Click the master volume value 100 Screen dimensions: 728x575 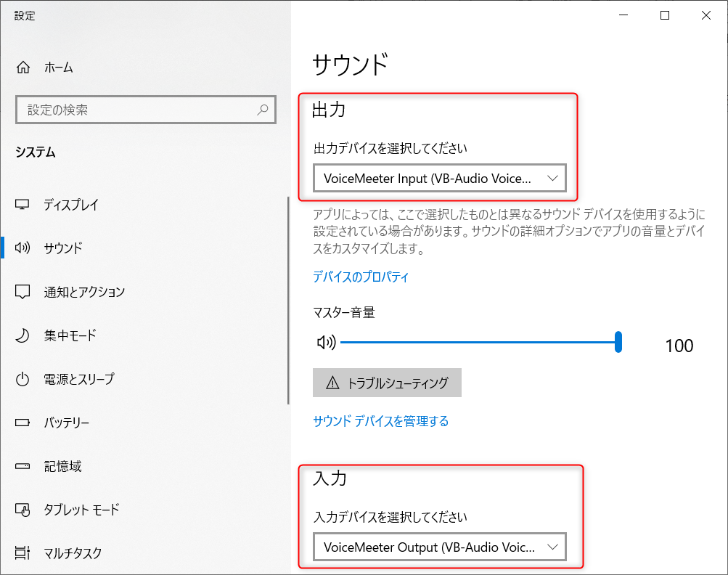tap(679, 346)
